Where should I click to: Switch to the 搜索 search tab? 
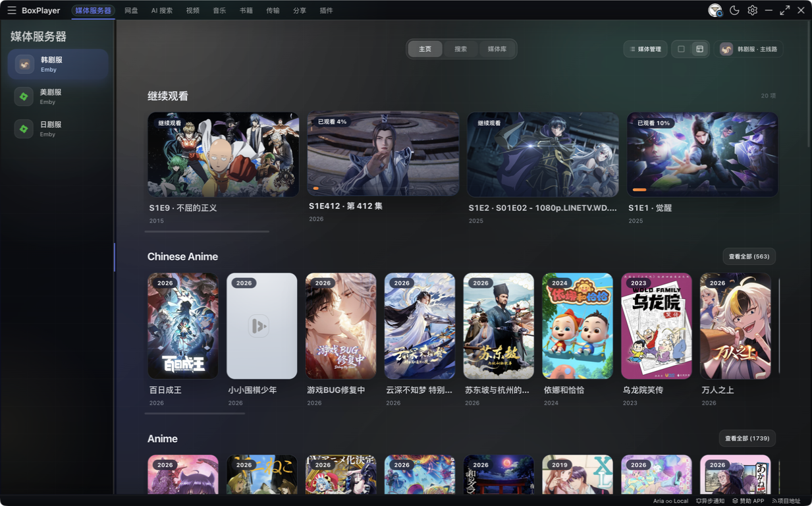461,49
